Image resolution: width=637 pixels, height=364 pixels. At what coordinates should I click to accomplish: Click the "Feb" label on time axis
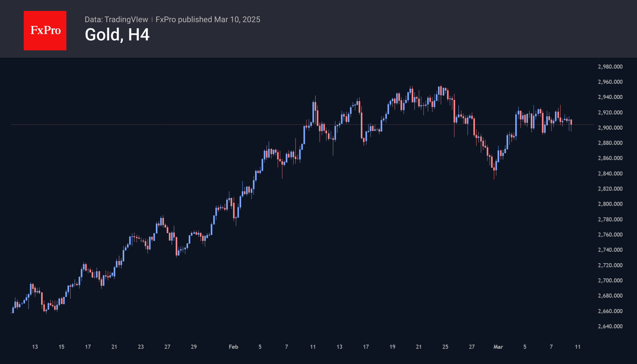[234, 347]
